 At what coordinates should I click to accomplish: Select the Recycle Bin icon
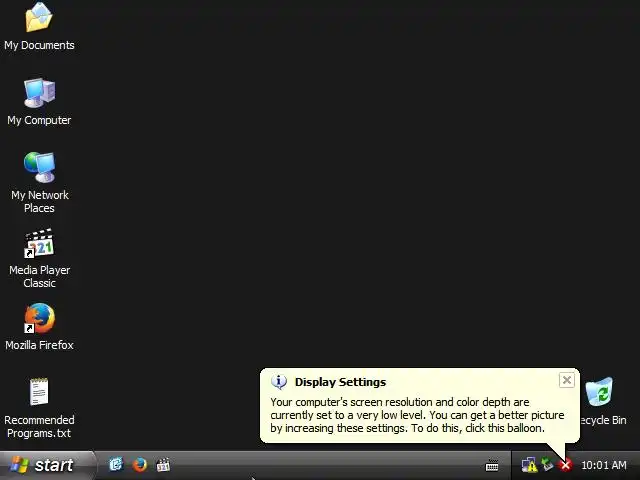click(x=599, y=392)
